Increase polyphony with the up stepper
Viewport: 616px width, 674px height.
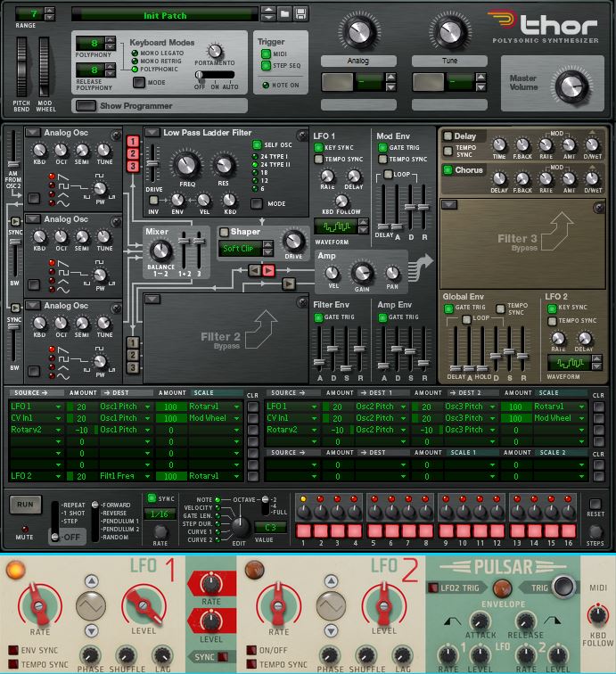tap(111, 39)
